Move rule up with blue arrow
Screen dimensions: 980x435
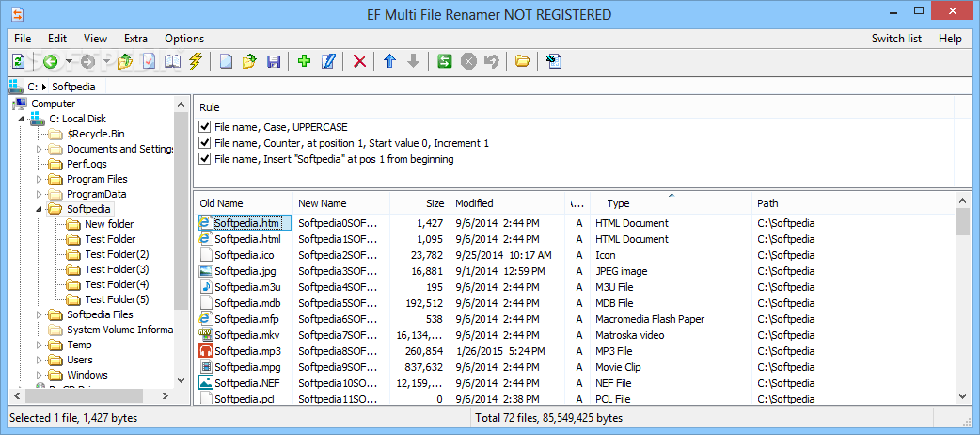coord(390,61)
